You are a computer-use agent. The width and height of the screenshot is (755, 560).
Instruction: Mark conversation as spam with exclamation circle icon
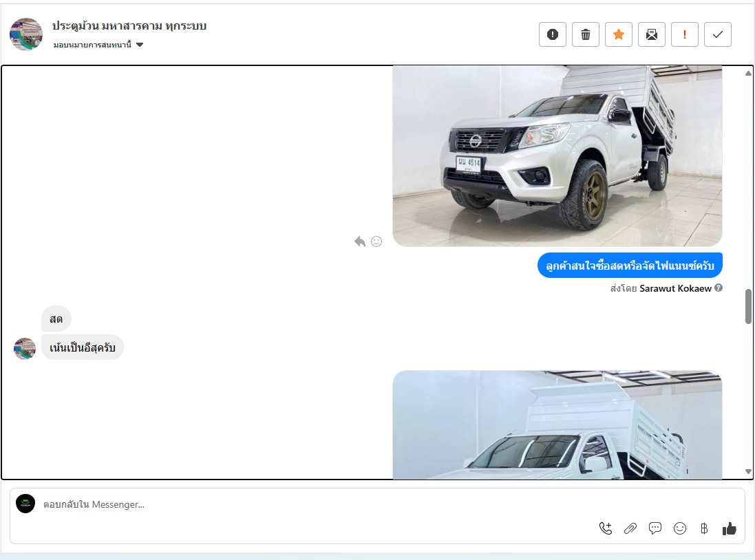coord(552,34)
